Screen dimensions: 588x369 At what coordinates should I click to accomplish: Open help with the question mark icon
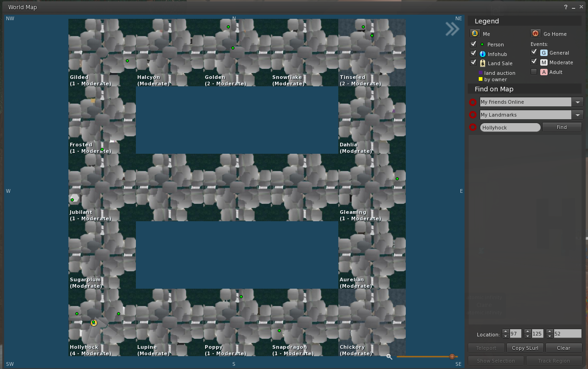coord(566,7)
